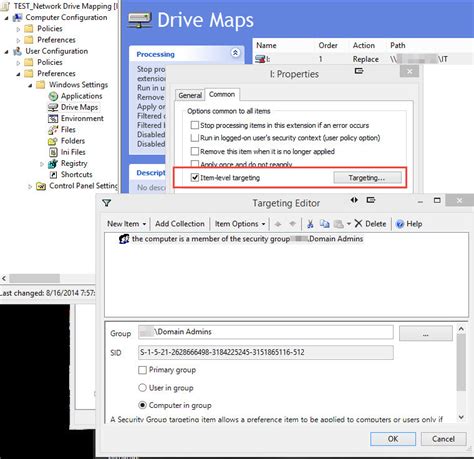The image size is (474, 459).
Task: Collapse the Processing panel chevron
Action: [x=235, y=53]
